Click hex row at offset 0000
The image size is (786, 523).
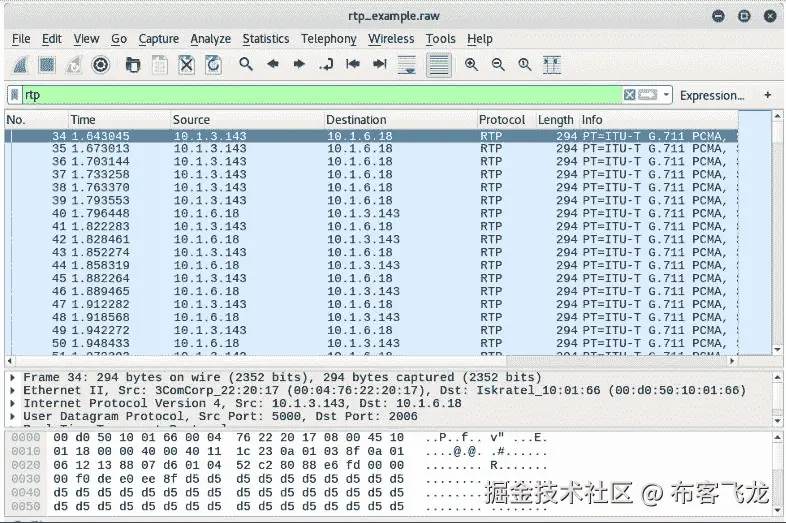(x=279, y=438)
